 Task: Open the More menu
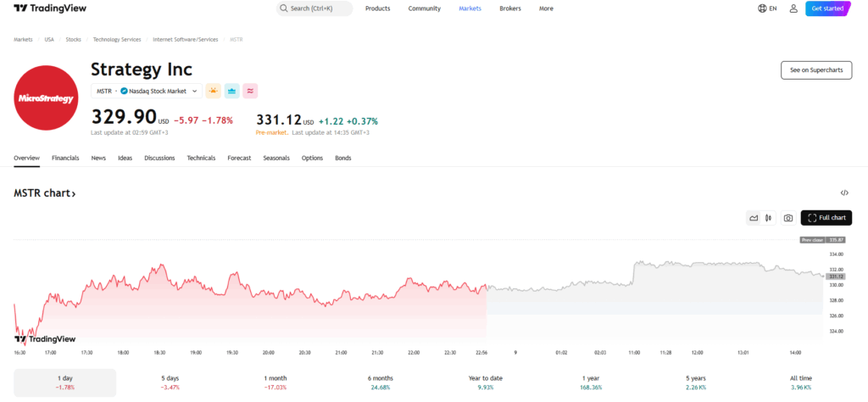(x=546, y=8)
